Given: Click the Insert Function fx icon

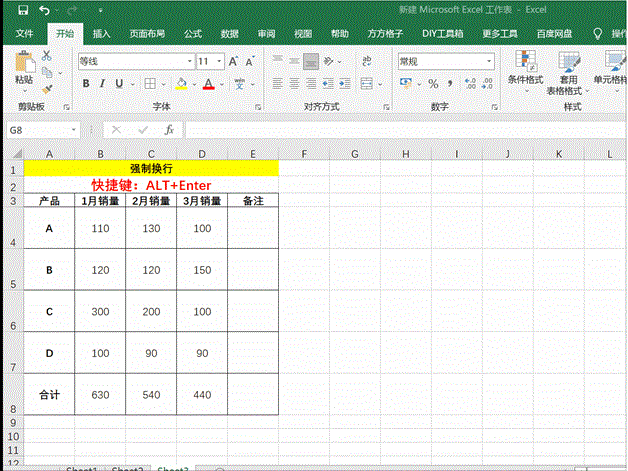Looking at the screenshot, I should pos(169,130).
